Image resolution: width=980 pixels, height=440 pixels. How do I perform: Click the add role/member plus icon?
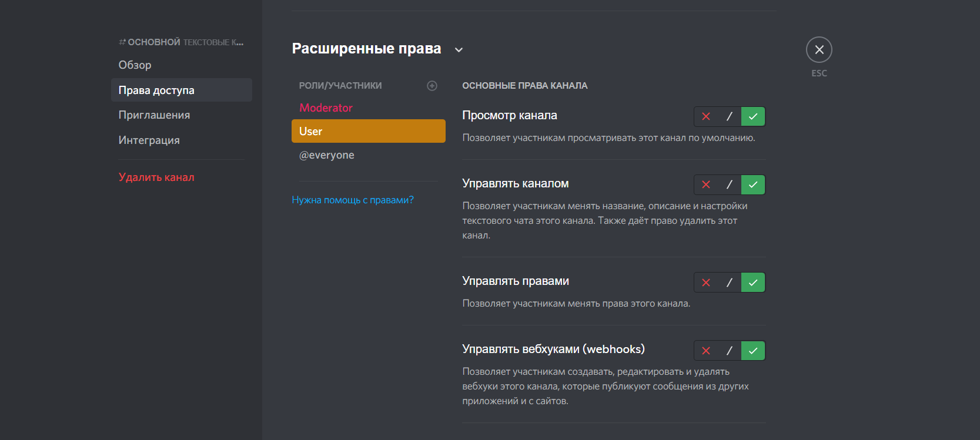[x=432, y=86]
